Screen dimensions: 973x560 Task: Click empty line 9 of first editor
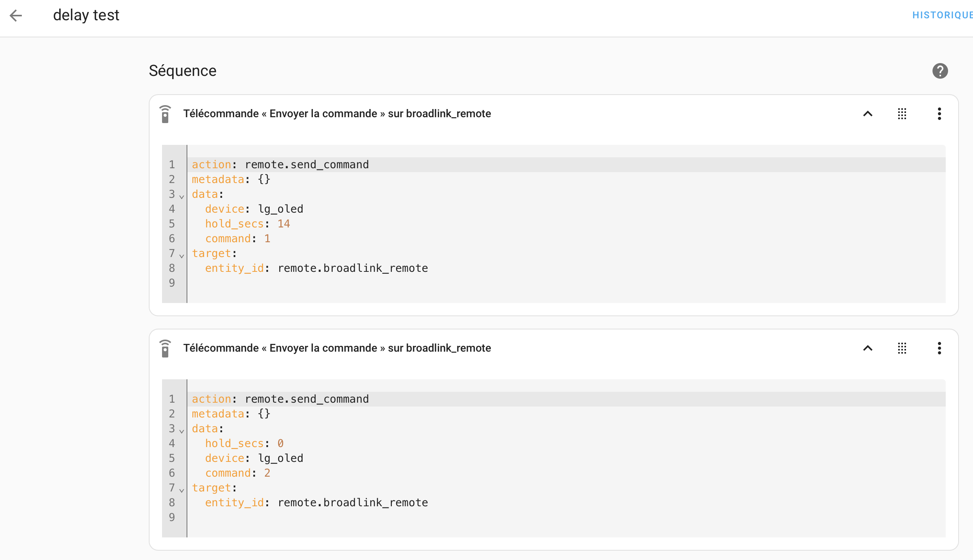tap(312, 283)
